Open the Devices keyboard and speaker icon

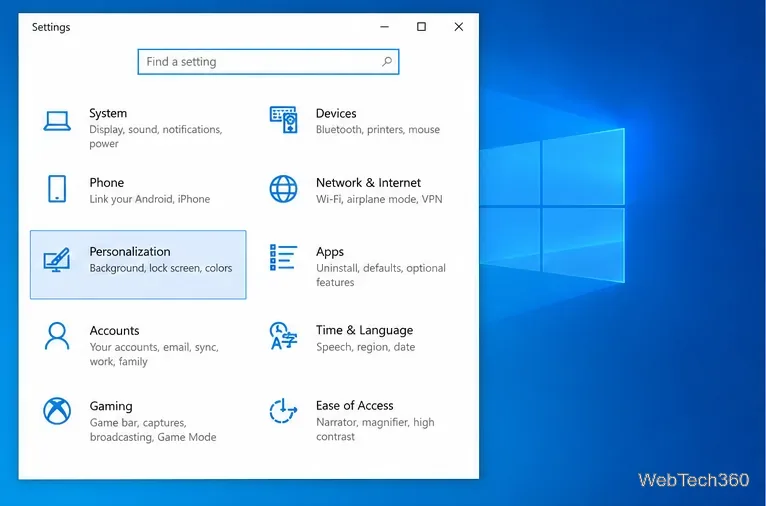pos(283,120)
